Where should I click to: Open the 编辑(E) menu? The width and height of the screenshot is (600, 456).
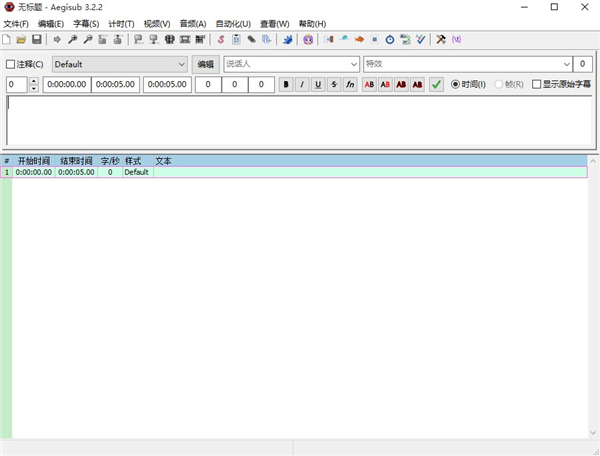tap(51, 24)
